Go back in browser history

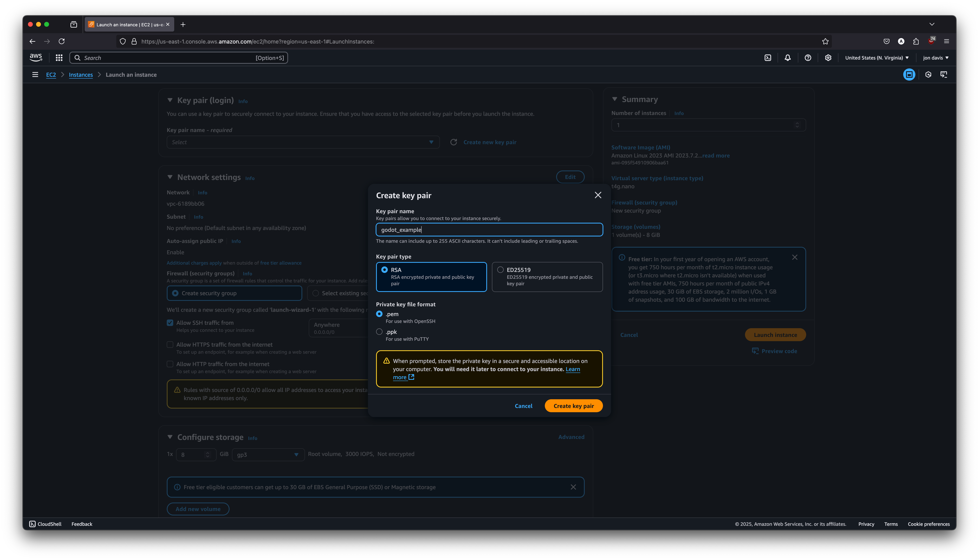[x=32, y=41]
